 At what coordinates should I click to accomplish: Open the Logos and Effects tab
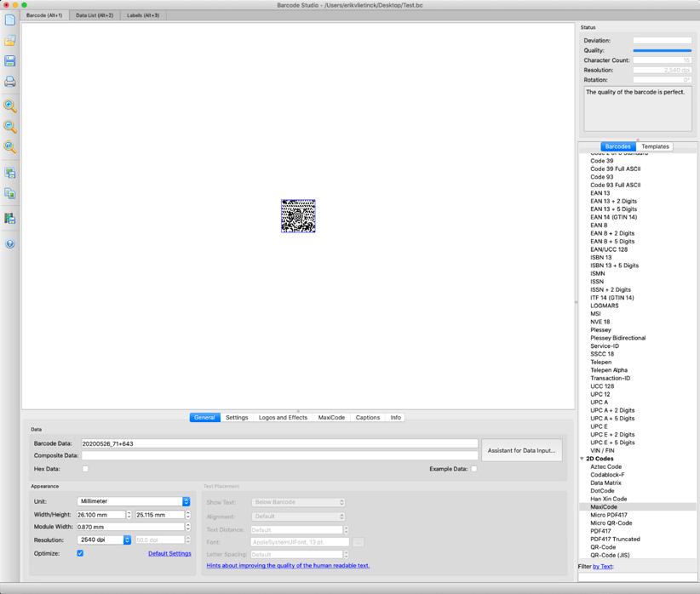[283, 418]
